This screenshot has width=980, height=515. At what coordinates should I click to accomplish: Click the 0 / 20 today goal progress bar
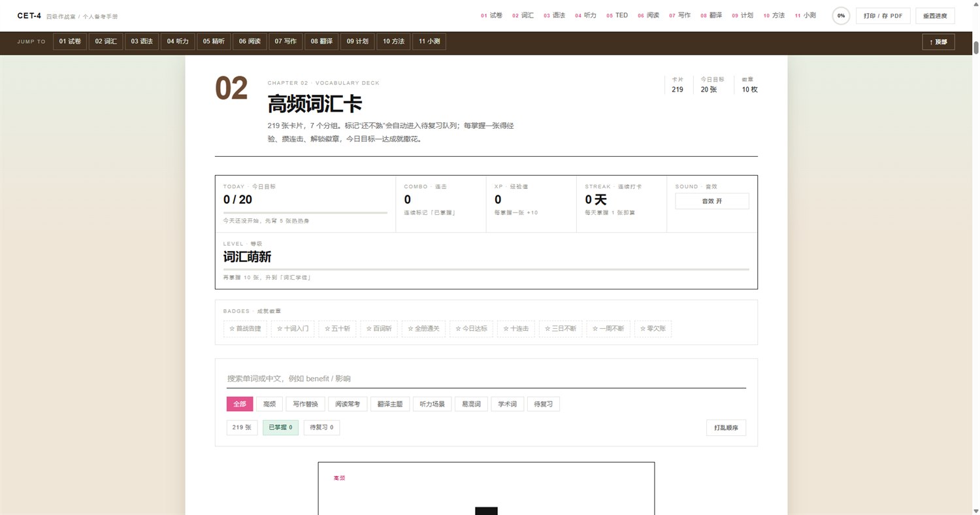click(x=305, y=212)
